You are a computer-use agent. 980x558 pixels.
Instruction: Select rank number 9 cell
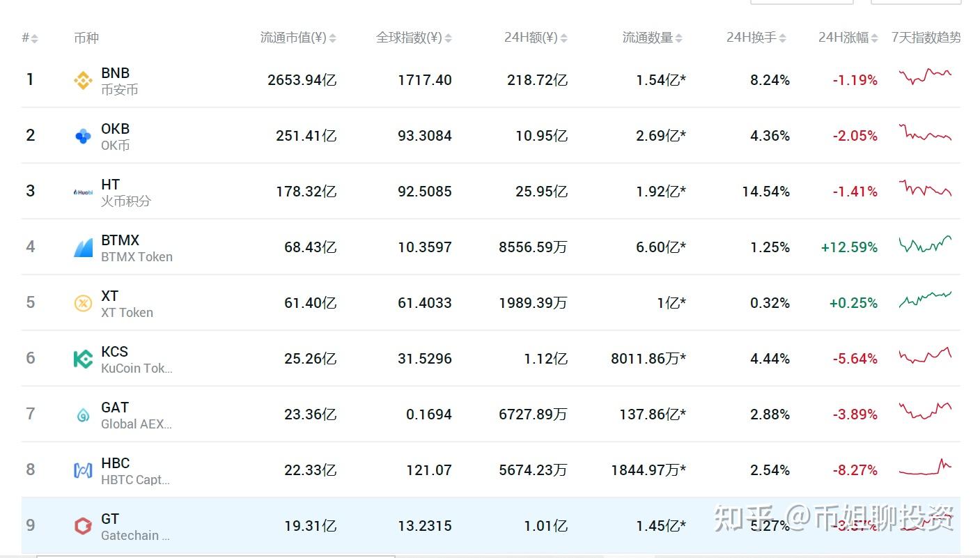click(30, 525)
